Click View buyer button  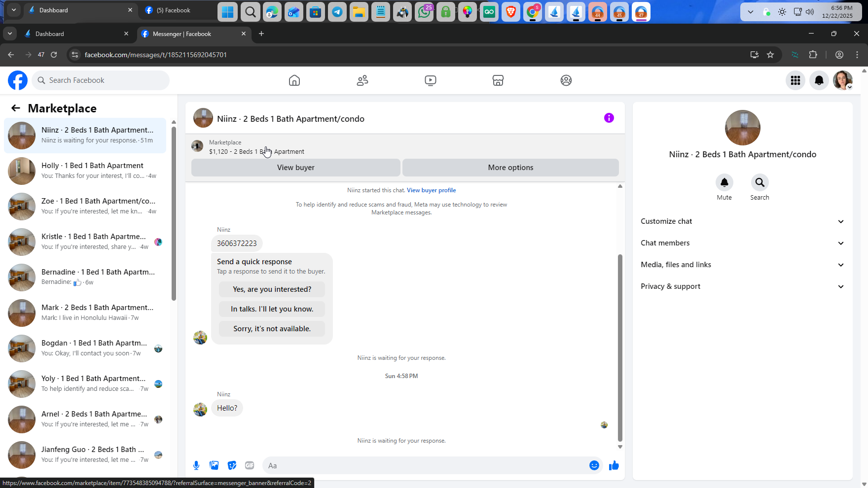(295, 168)
